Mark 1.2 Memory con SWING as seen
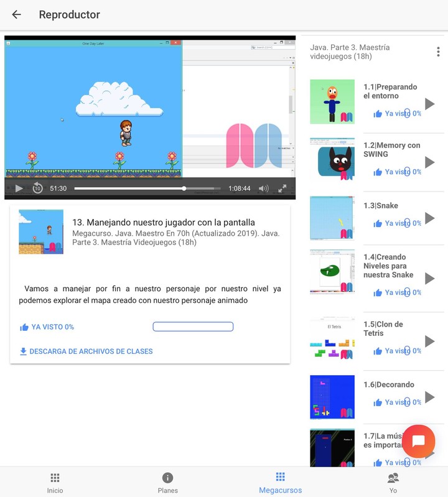The height and width of the screenshot is (497, 448). click(397, 172)
